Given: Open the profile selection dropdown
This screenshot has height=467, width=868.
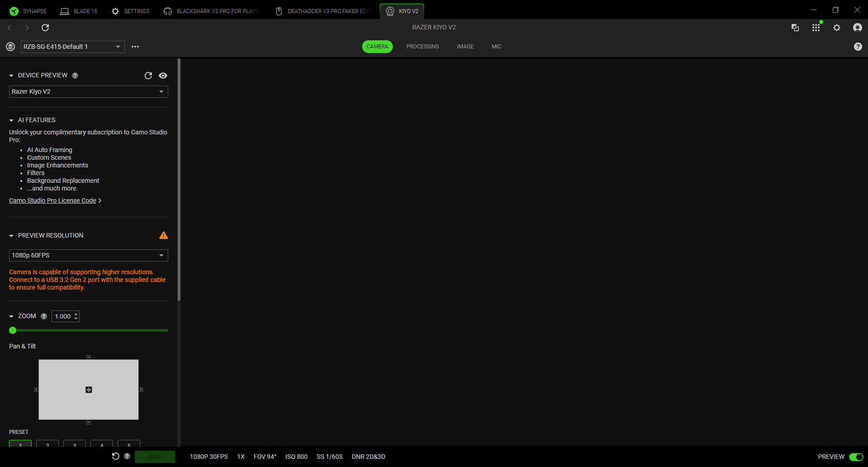Looking at the screenshot, I should pyautogui.click(x=72, y=47).
